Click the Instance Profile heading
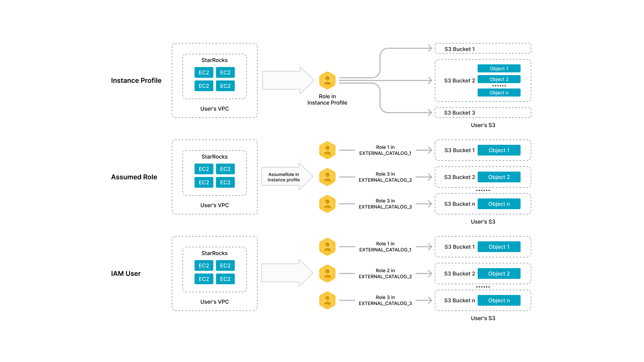Image resolution: width=644 pixels, height=362 pixels. [136, 80]
